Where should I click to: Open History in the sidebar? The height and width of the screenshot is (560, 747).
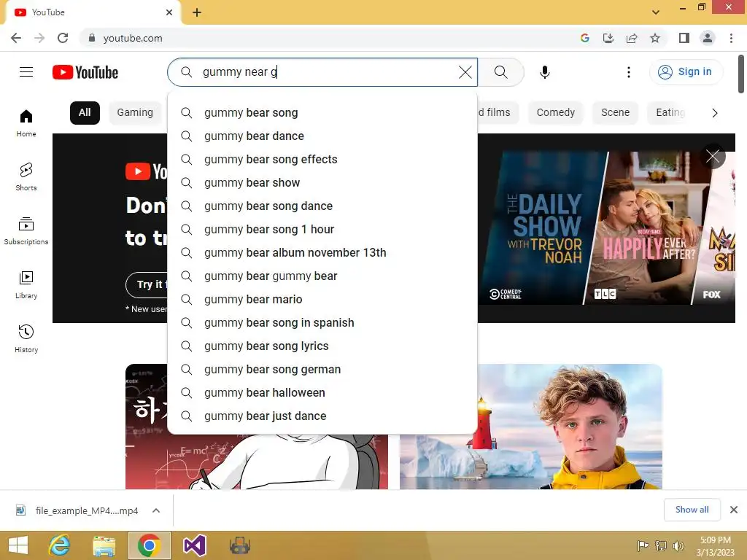pos(26,338)
